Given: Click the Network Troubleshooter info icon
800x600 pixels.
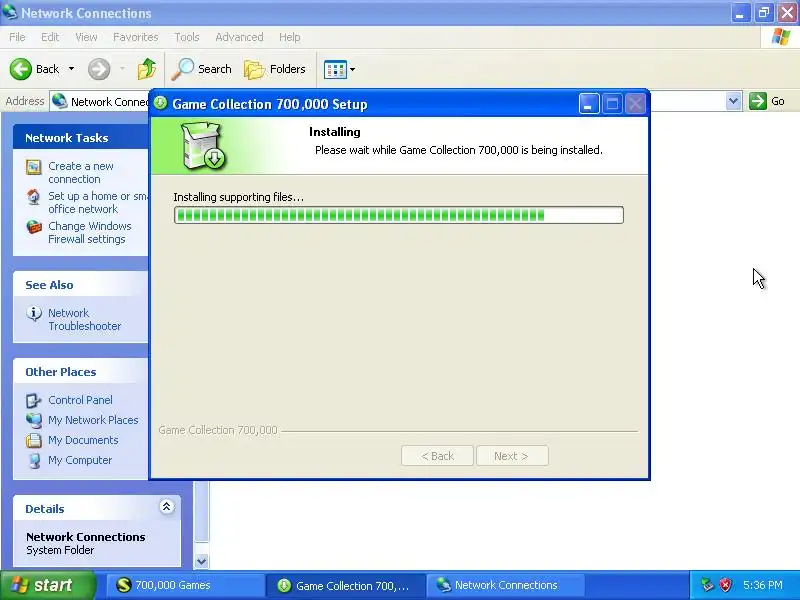Looking at the screenshot, I should pos(34,313).
